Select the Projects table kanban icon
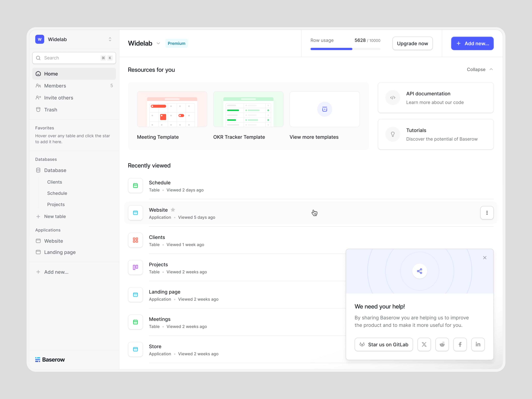 [x=135, y=267]
